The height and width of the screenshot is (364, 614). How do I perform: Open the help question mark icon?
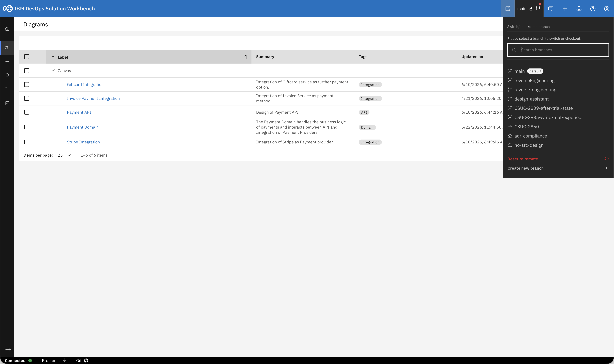593,9
